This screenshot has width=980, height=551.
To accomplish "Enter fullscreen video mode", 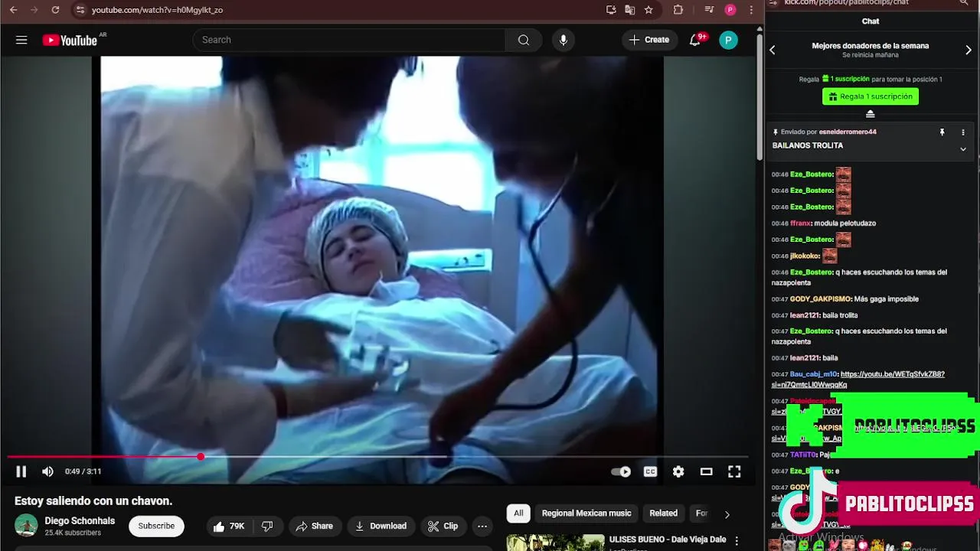I will 734,471.
